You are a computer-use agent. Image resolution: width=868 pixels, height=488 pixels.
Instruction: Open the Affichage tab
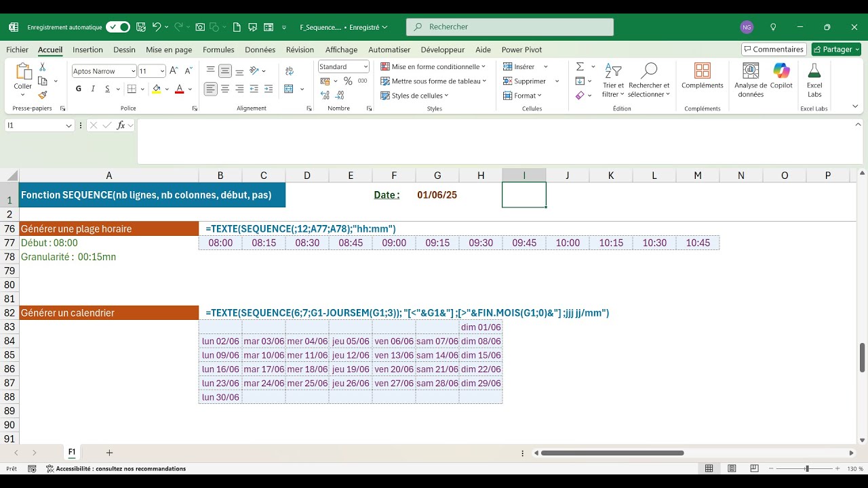coord(341,49)
